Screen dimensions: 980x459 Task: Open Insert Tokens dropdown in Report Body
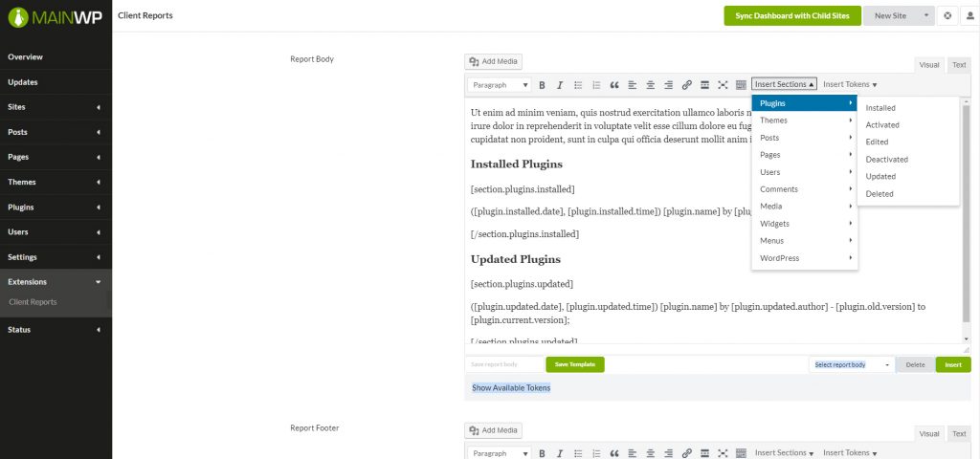[850, 84]
